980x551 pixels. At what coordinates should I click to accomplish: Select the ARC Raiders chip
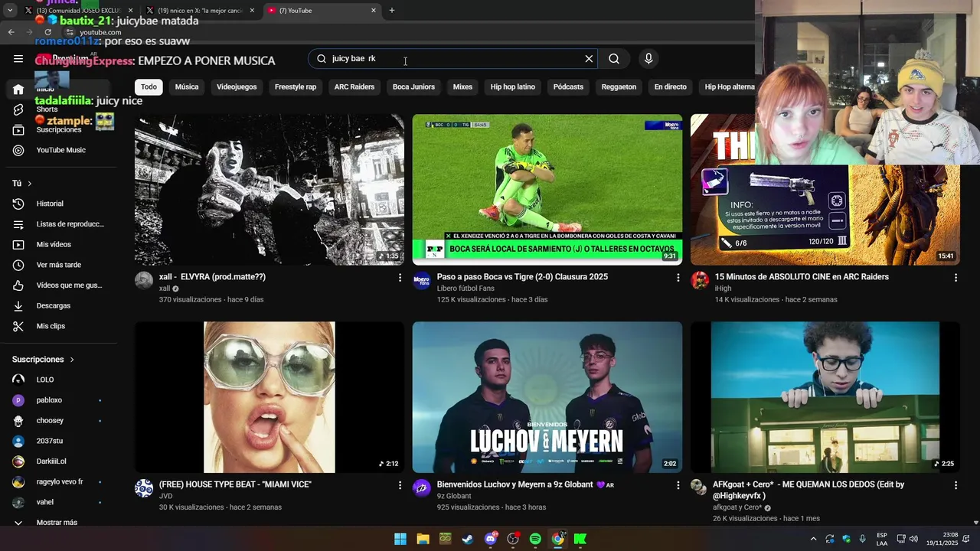pyautogui.click(x=354, y=86)
